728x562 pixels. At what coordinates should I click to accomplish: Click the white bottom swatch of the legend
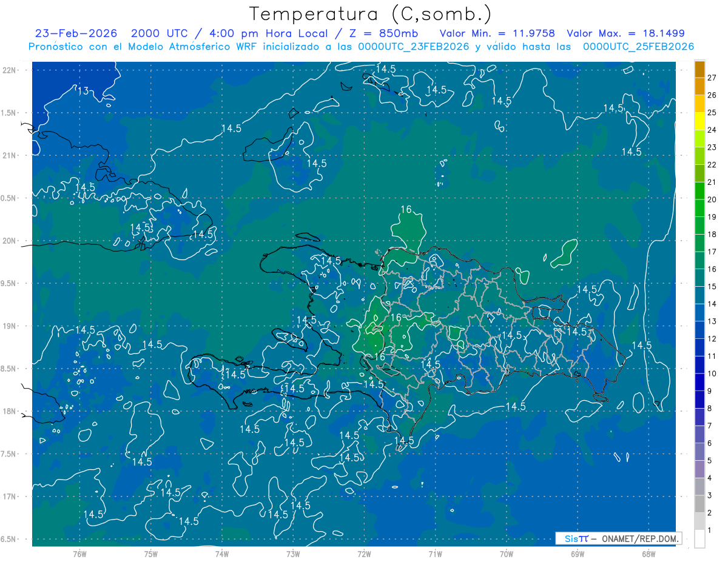click(x=699, y=539)
